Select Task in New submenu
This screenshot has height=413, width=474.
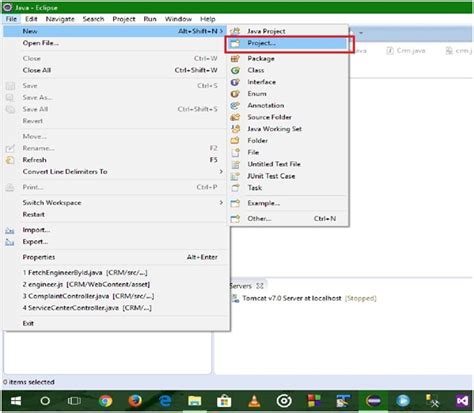coord(288,188)
